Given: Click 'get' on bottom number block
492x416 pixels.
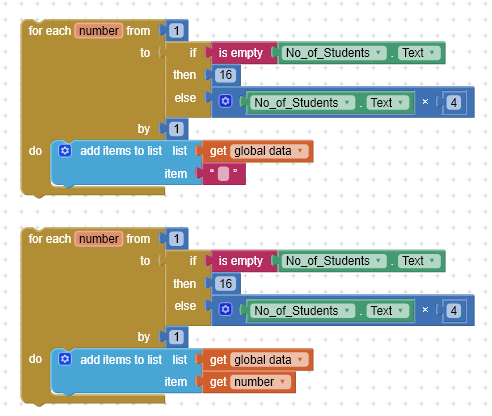Looking at the screenshot, I should (218, 382).
